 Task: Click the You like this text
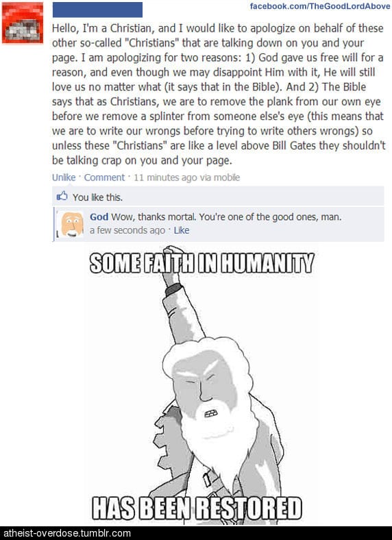tap(97, 197)
